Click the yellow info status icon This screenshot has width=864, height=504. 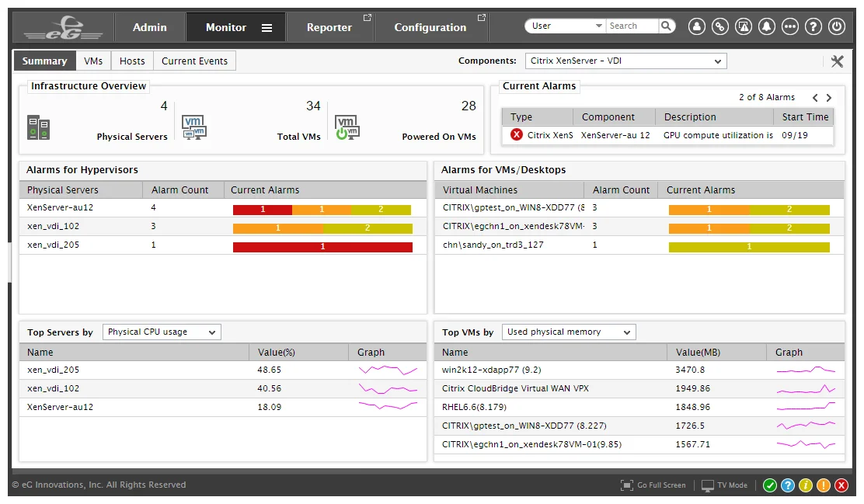tap(806, 485)
